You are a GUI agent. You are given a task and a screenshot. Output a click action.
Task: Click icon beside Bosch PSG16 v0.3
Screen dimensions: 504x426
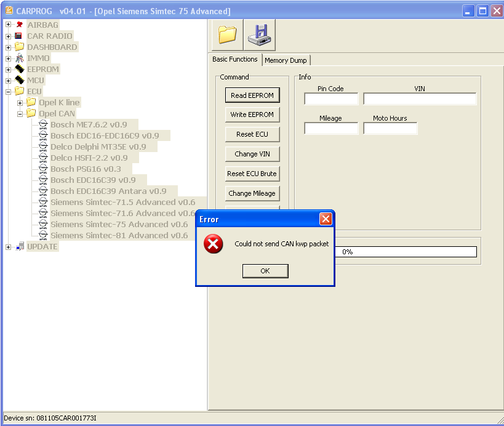pos(43,169)
